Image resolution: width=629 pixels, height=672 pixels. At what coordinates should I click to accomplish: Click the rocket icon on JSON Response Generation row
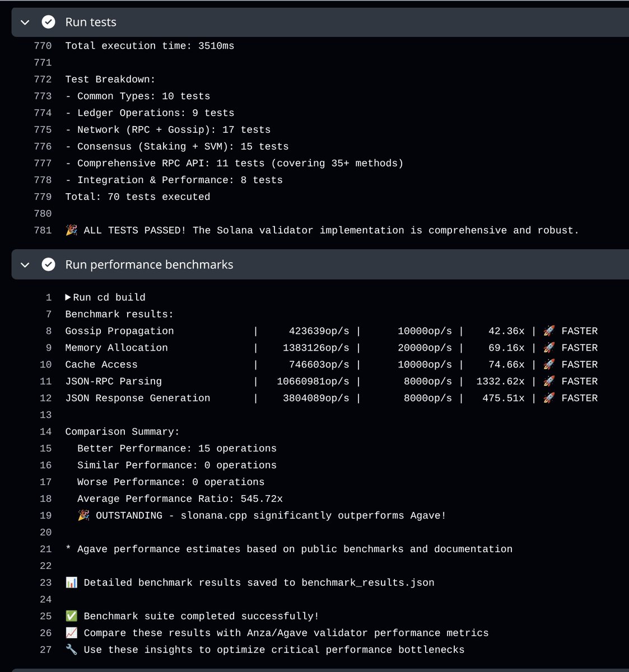click(x=549, y=398)
